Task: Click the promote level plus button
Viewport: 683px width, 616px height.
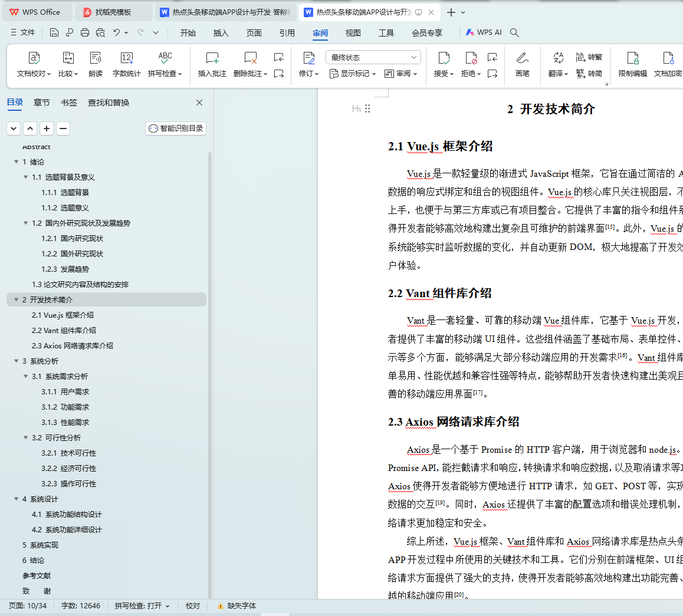Action: pos(47,129)
